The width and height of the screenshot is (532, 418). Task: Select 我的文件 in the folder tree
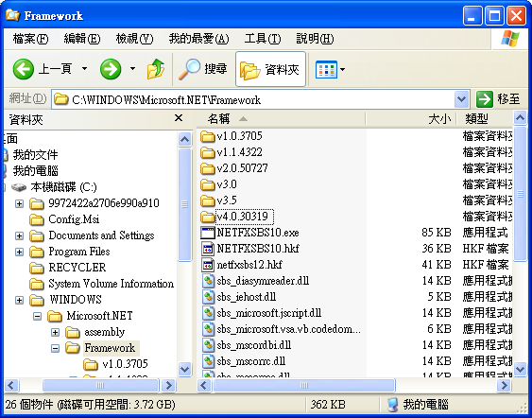click(x=35, y=155)
